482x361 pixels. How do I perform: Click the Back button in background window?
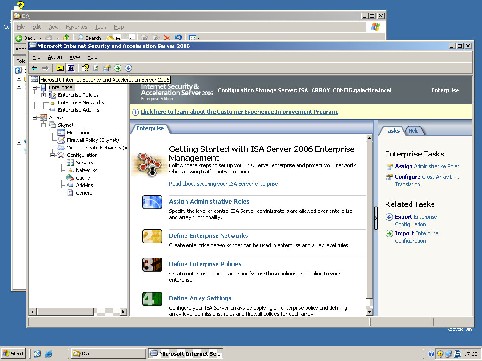(25, 38)
